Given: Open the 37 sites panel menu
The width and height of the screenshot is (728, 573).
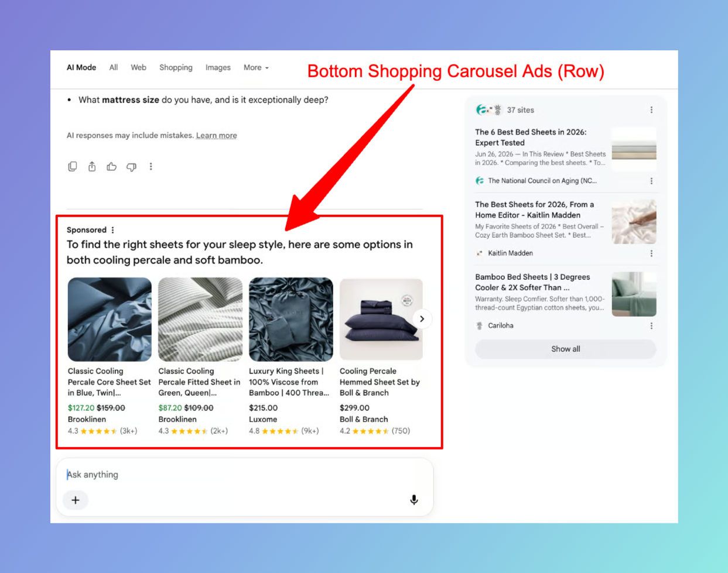Looking at the screenshot, I should 651,110.
